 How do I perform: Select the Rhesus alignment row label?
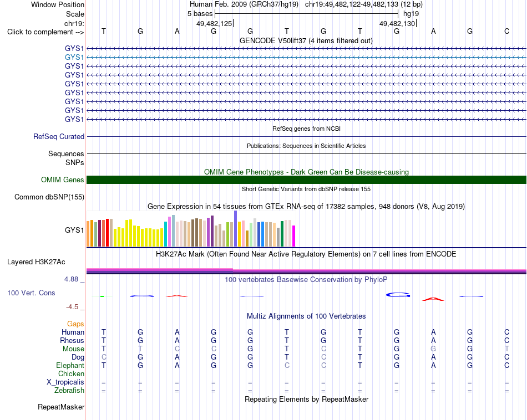pyautogui.click(x=72, y=341)
